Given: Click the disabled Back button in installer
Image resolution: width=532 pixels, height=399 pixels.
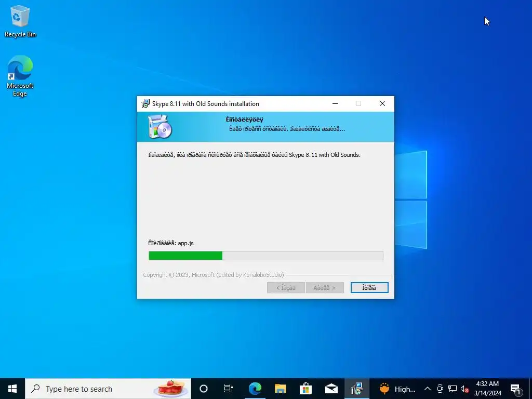Looking at the screenshot, I should click(286, 288).
